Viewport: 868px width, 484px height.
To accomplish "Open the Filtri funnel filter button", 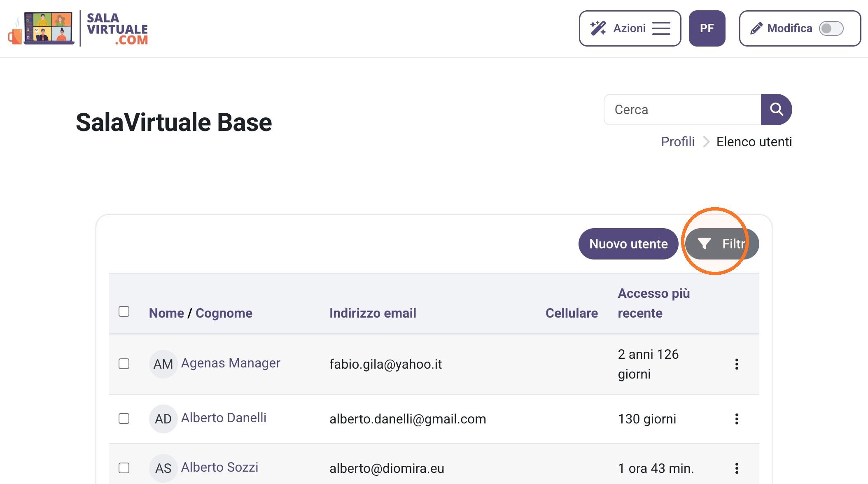I will pos(722,244).
